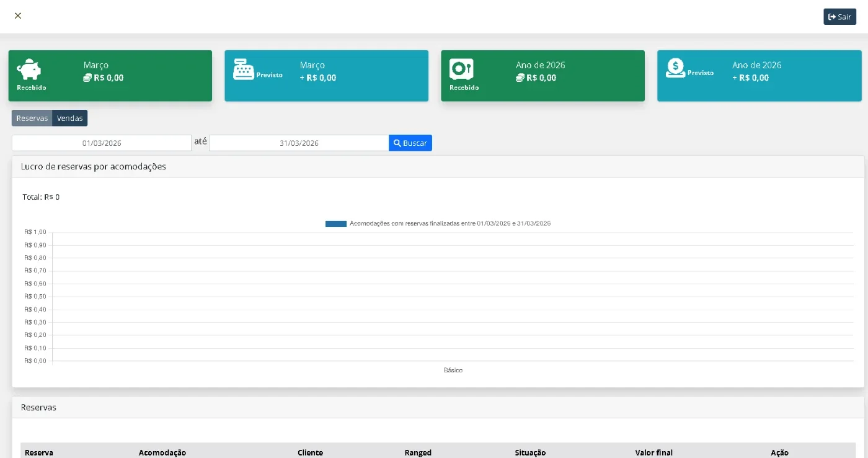The image size is (868, 458).
Task: Click the Sair logout button
Action: tap(839, 17)
